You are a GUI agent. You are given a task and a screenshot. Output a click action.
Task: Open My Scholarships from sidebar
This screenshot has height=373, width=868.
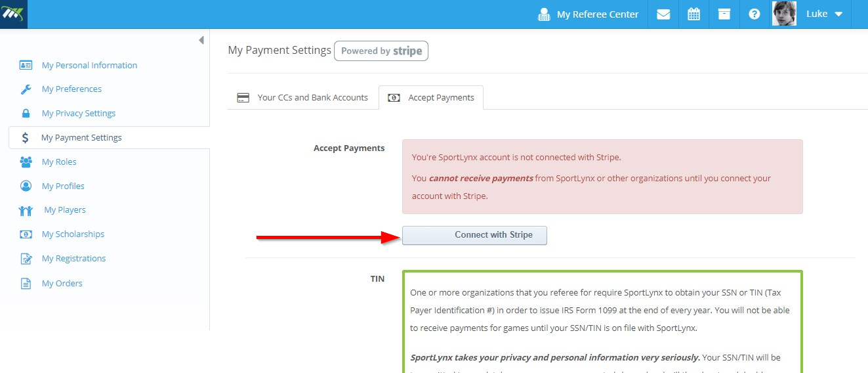tap(73, 234)
